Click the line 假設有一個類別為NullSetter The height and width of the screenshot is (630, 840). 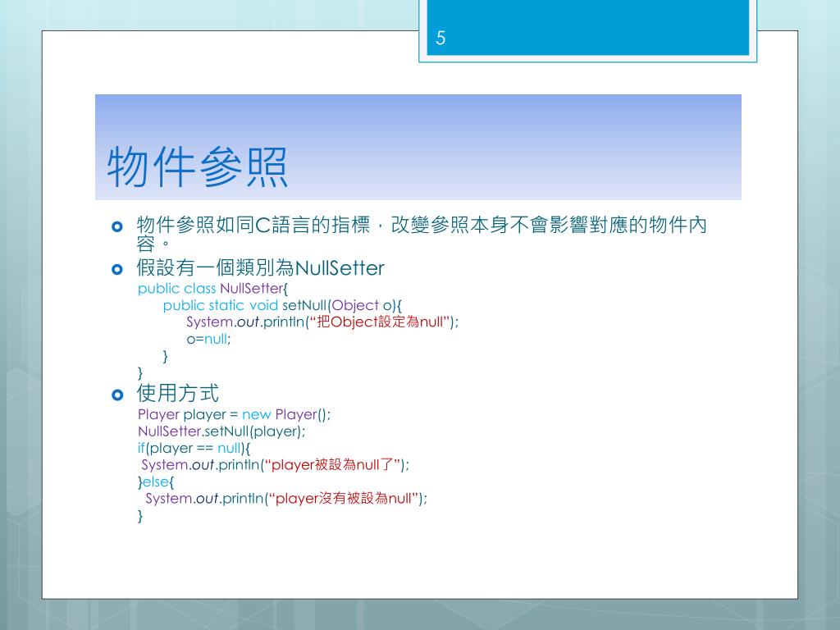pos(260,268)
